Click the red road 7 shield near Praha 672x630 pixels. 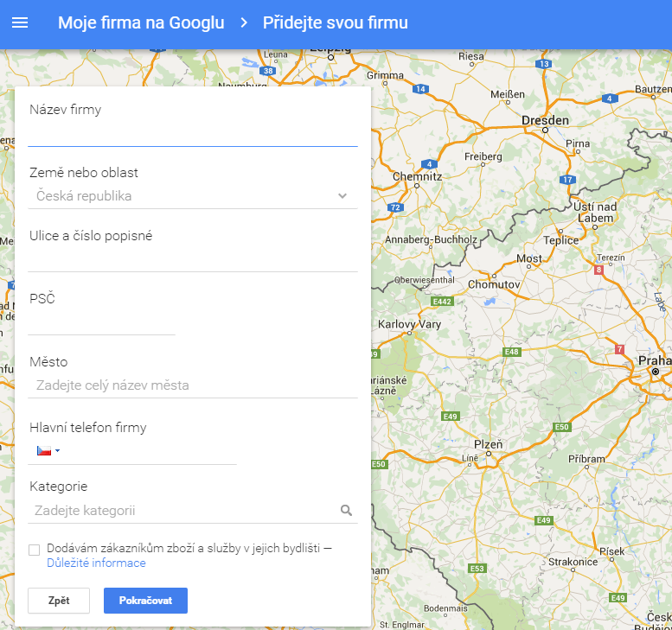click(x=619, y=349)
